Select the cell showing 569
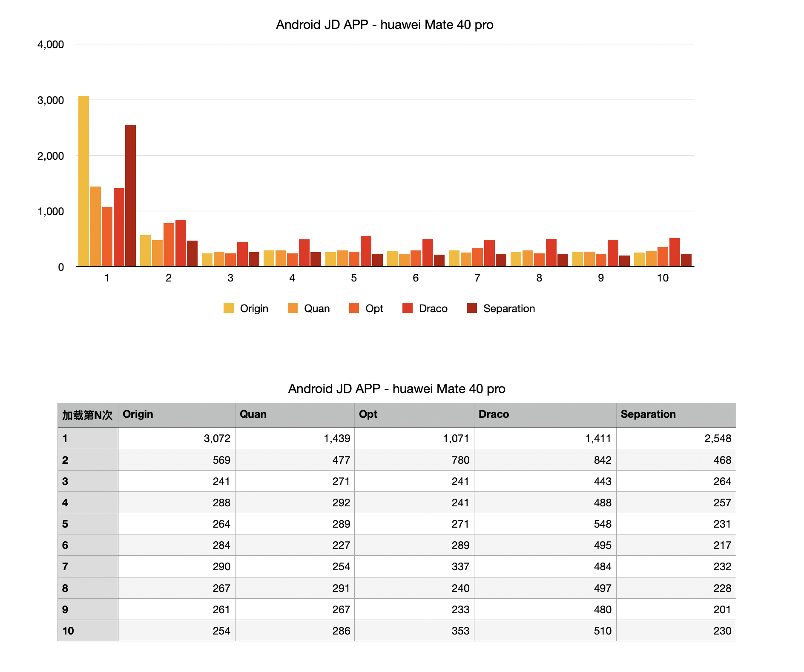The height and width of the screenshot is (672, 804). pos(177,460)
